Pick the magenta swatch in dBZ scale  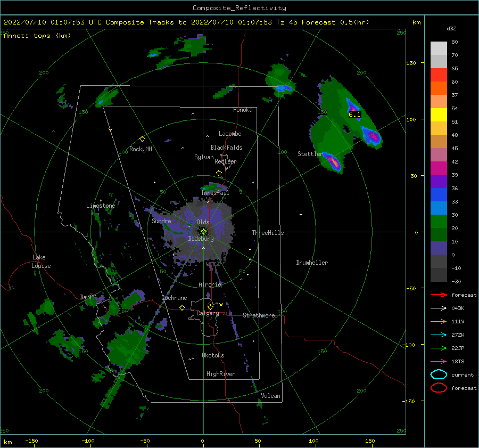click(x=439, y=168)
